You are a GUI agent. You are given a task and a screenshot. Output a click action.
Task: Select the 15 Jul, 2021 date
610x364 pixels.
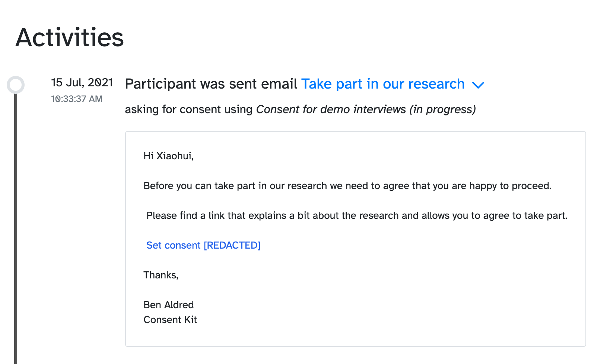82,82
